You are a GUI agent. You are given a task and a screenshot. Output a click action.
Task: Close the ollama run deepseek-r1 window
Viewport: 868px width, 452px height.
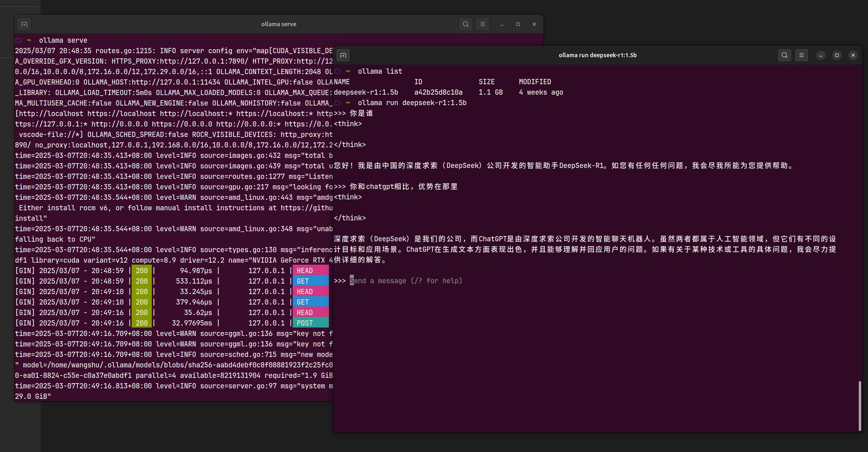pos(853,55)
